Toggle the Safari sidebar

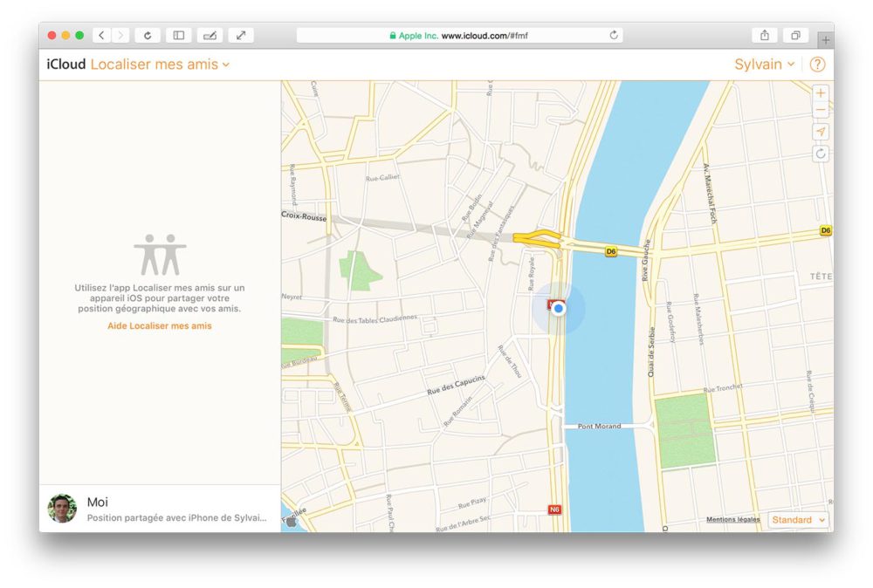[x=178, y=35]
